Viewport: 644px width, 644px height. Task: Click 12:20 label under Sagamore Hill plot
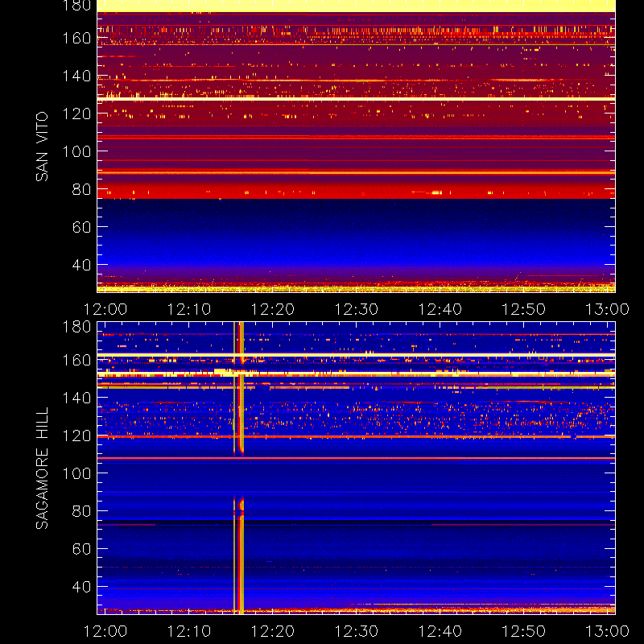(x=273, y=631)
